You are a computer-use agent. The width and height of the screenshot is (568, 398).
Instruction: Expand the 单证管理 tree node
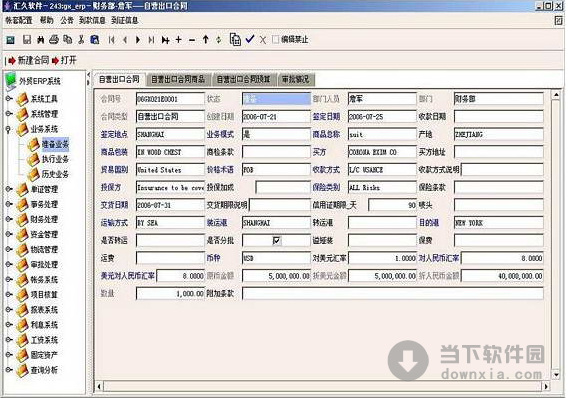click(9, 189)
